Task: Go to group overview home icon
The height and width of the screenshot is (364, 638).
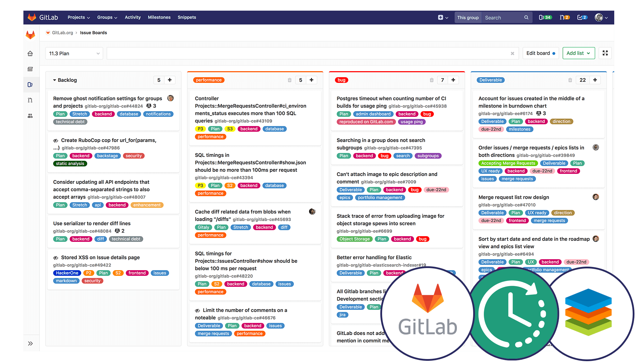Action: click(30, 53)
